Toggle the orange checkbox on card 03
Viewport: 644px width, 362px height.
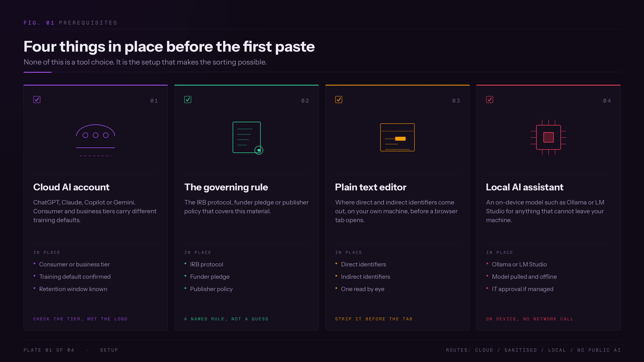pyautogui.click(x=339, y=99)
